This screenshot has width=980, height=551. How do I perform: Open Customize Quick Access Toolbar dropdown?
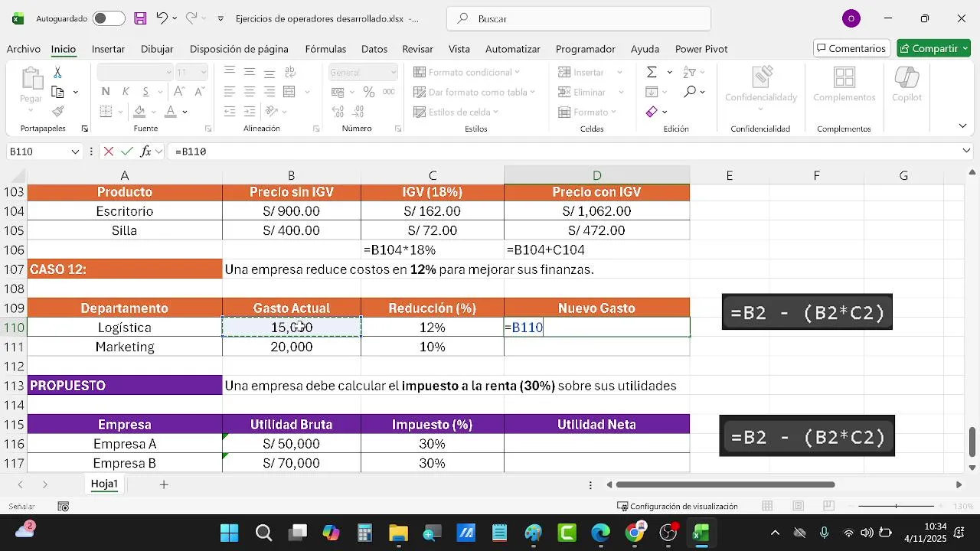pyautogui.click(x=220, y=18)
